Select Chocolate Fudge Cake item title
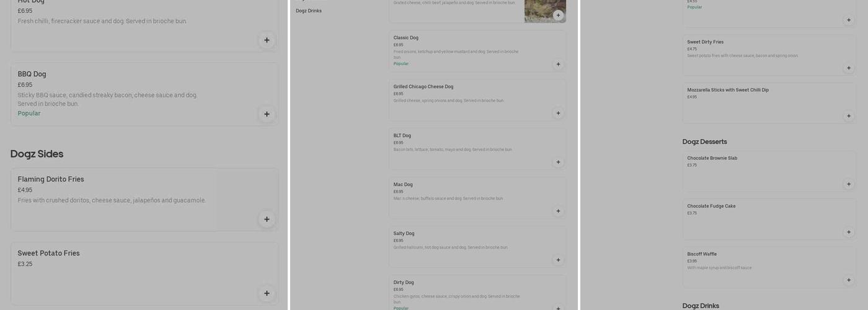This screenshot has height=310, width=868. coord(711,206)
